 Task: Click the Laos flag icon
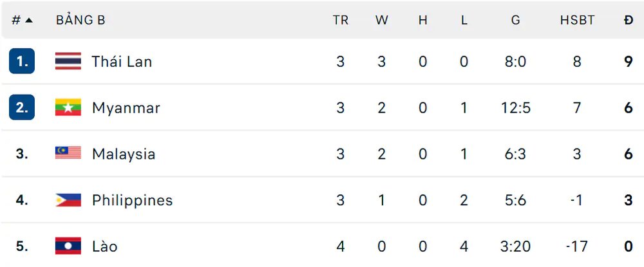(x=68, y=246)
